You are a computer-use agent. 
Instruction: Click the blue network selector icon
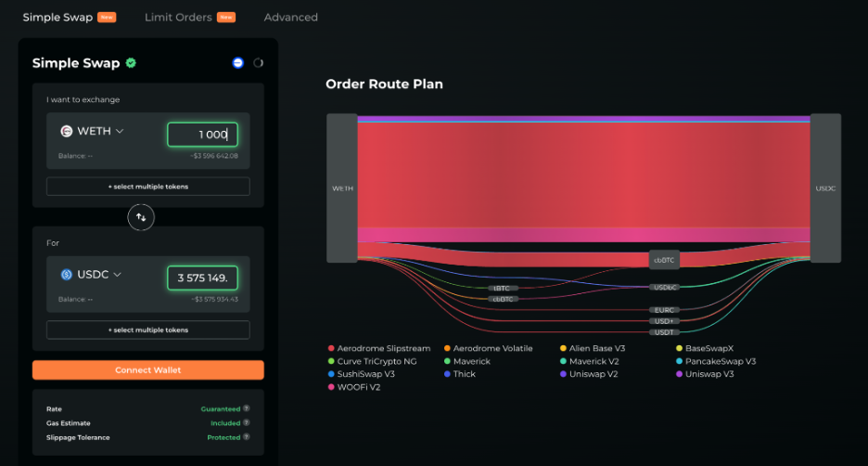coord(238,62)
